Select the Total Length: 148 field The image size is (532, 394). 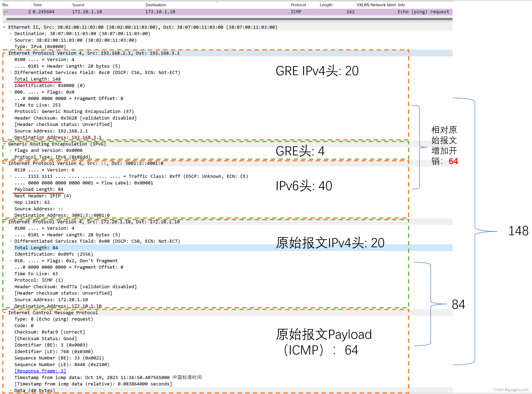38,79
